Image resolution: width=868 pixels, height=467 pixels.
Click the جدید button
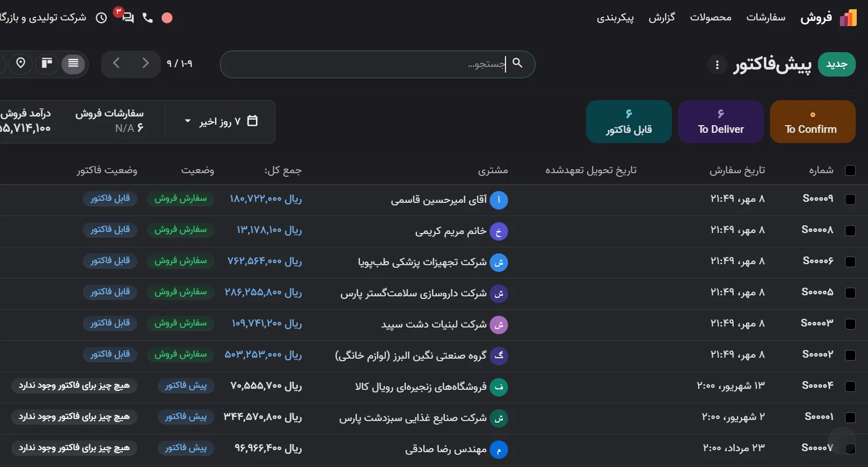click(837, 64)
